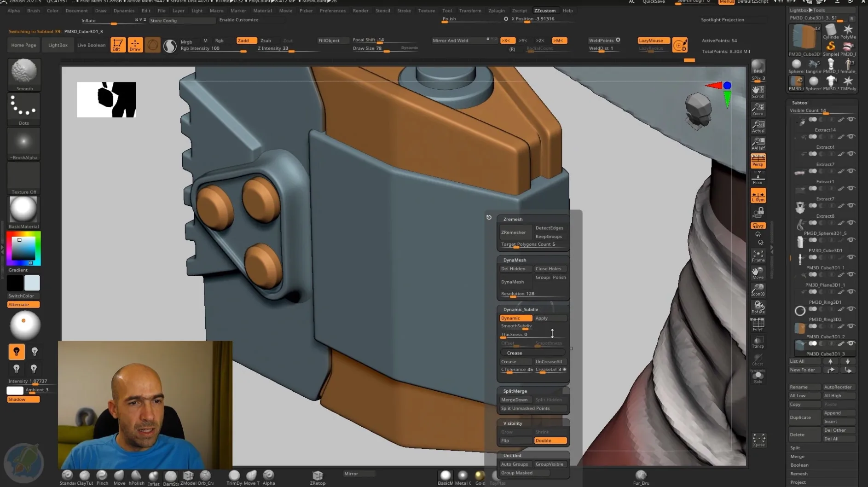Toggle Dynamic subdivision button
Screen dimensions: 868x487
click(x=516, y=318)
